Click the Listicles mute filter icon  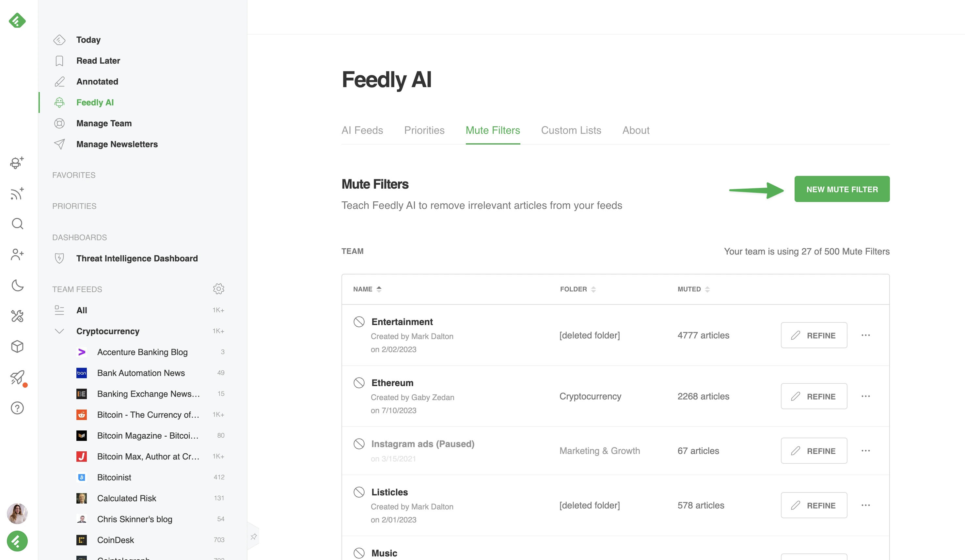pyautogui.click(x=359, y=492)
